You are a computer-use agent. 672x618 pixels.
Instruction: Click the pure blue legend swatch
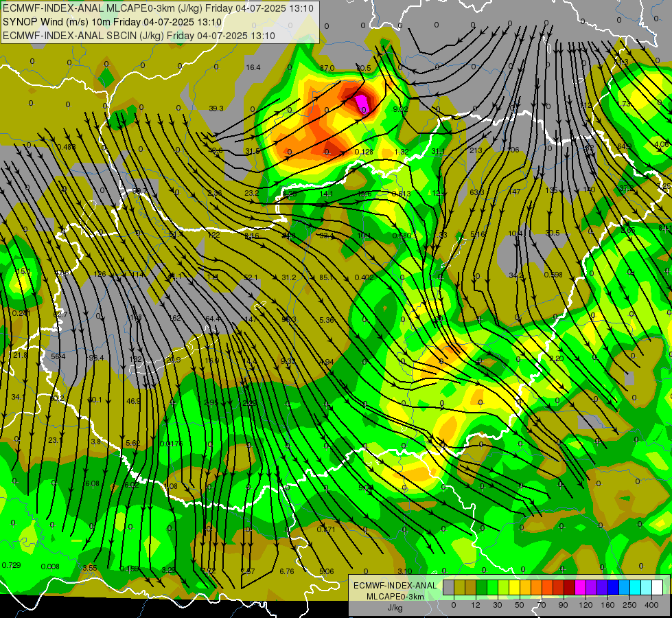point(614,587)
